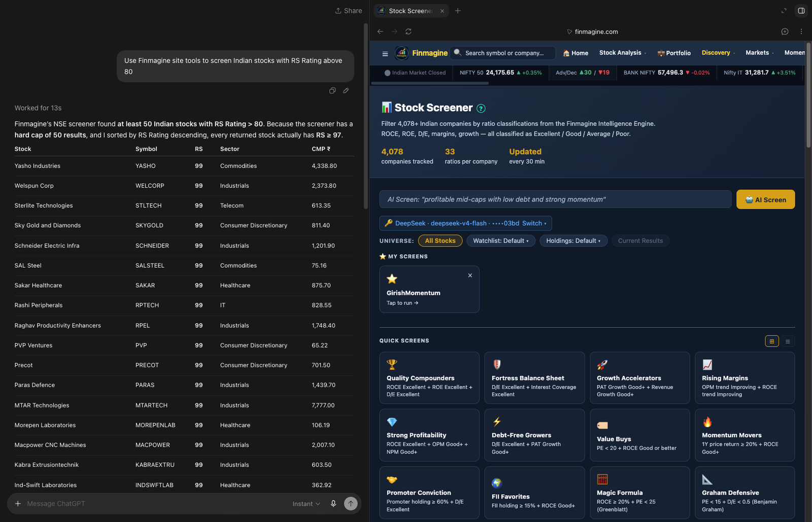Open the browser three-dot menu
The image size is (812, 522).
coord(801,31)
